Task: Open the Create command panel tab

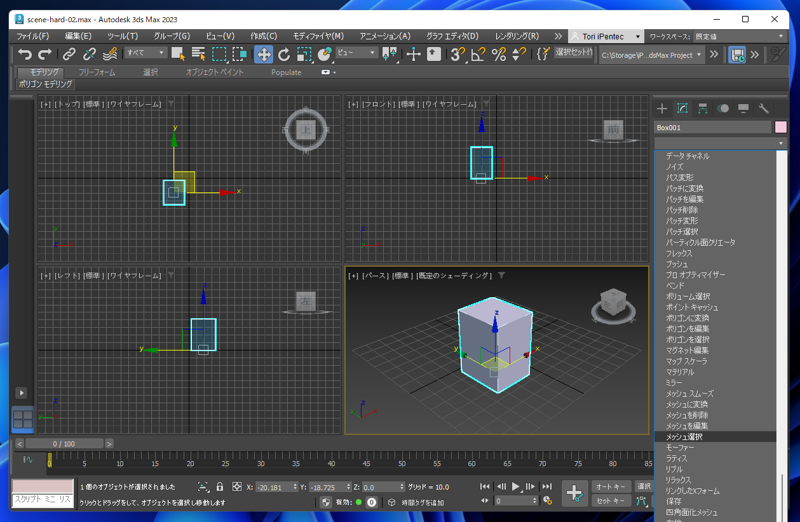Action: [x=662, y=108]
